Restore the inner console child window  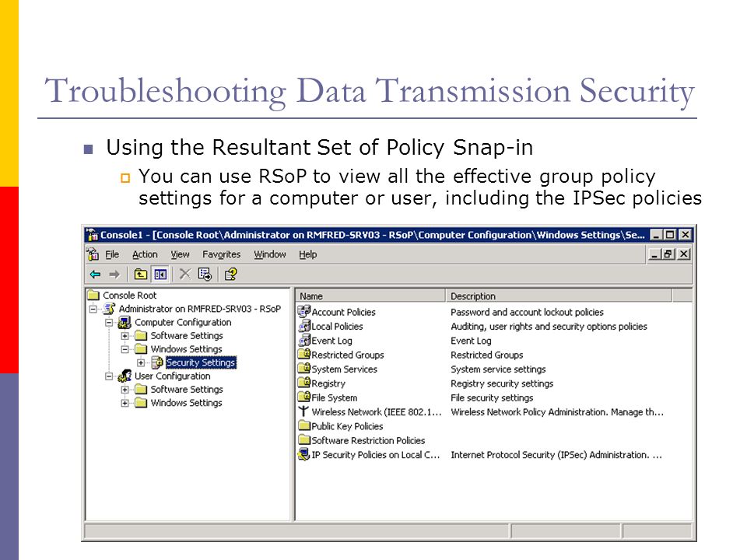click(668, 254)
